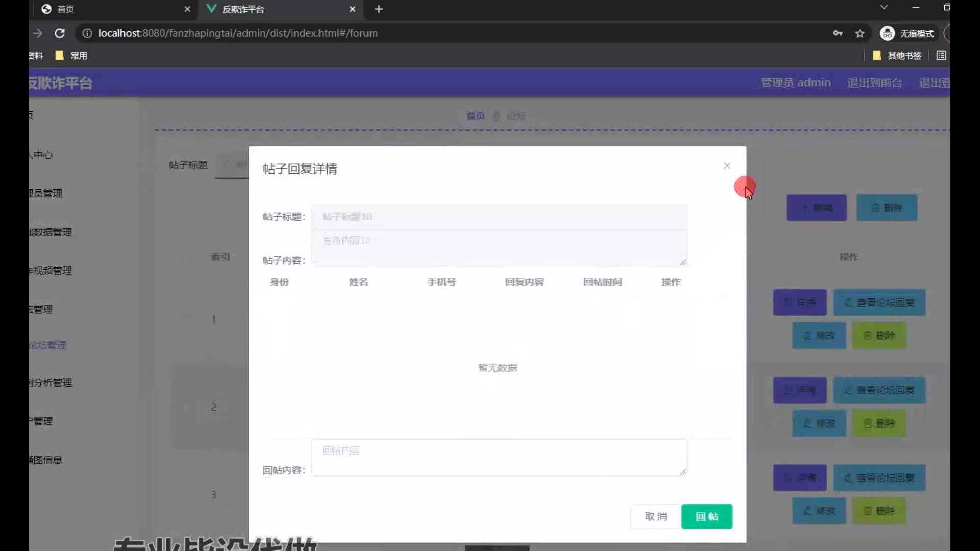Switch to the 反欺诈平台 browser tab
This screenshot has width=980, height=551.
click(281, 9)
